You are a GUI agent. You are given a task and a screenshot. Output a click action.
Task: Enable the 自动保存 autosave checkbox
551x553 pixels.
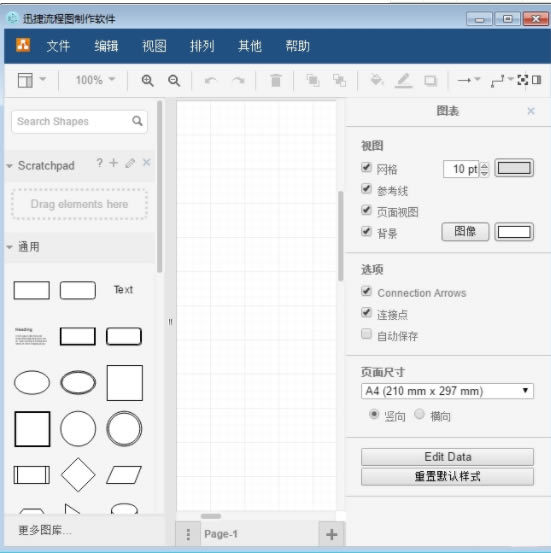367,334
